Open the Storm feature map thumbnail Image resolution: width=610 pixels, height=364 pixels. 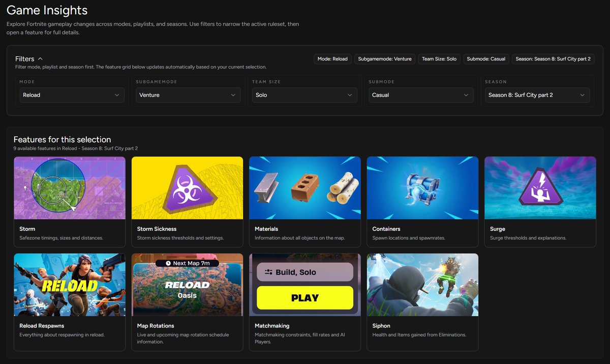tap(70, 188)
